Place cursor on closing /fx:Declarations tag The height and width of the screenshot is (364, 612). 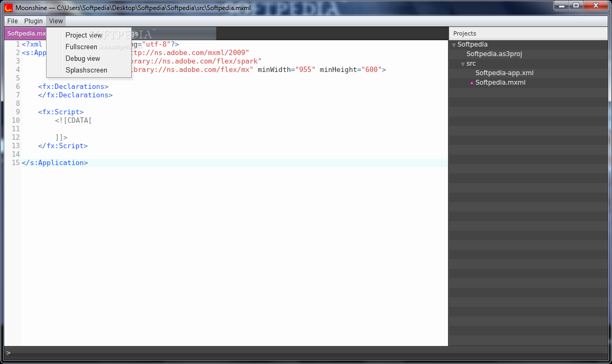pyautogui.click(x=75, y=95)
